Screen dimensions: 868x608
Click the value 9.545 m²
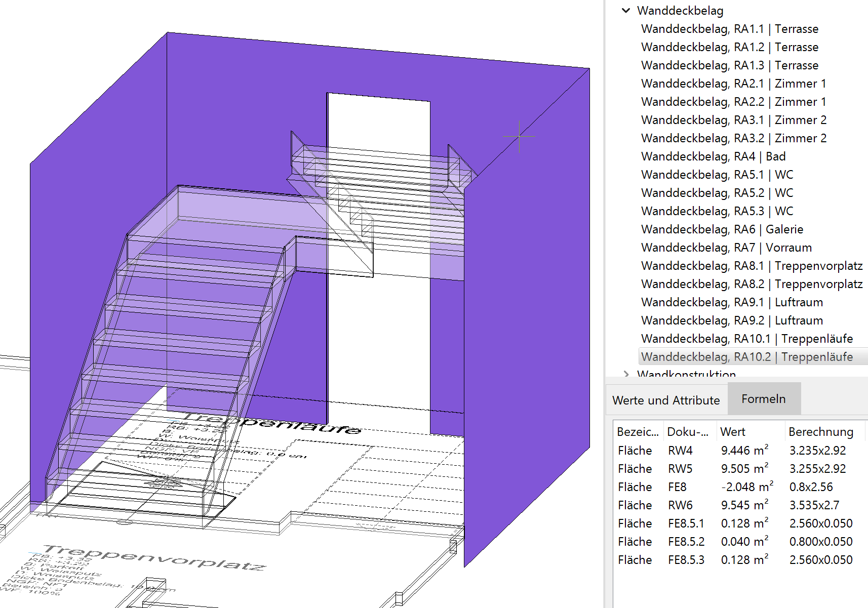click(x=745, y=505)
